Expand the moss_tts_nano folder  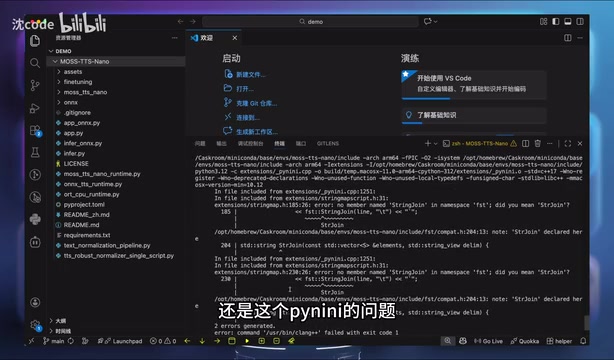[x=59, y=92]
